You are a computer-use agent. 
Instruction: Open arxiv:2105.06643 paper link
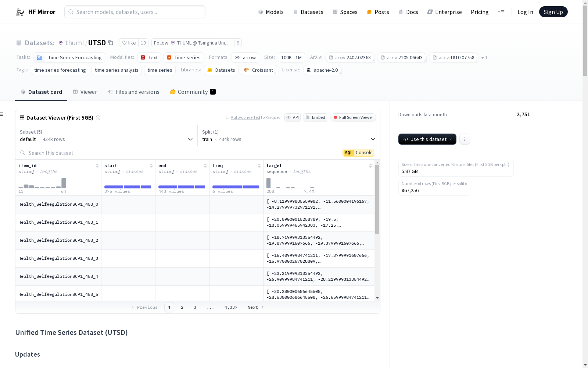tap(402, 57)
